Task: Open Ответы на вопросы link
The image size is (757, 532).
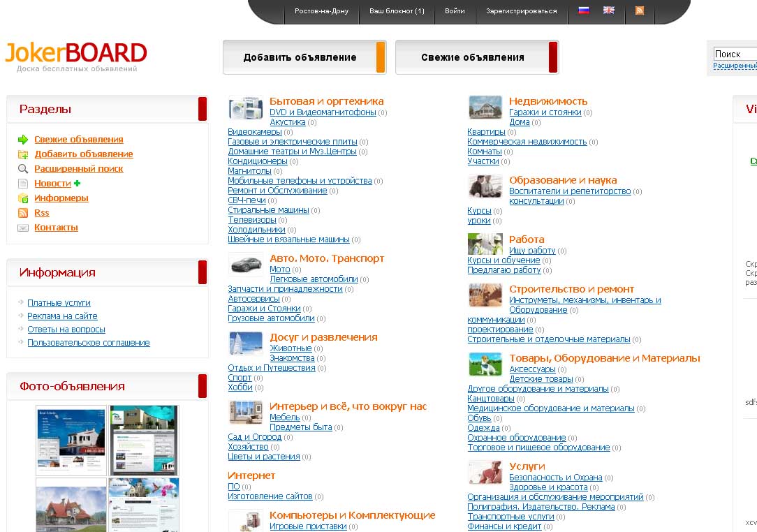Action: coord(66,330)
